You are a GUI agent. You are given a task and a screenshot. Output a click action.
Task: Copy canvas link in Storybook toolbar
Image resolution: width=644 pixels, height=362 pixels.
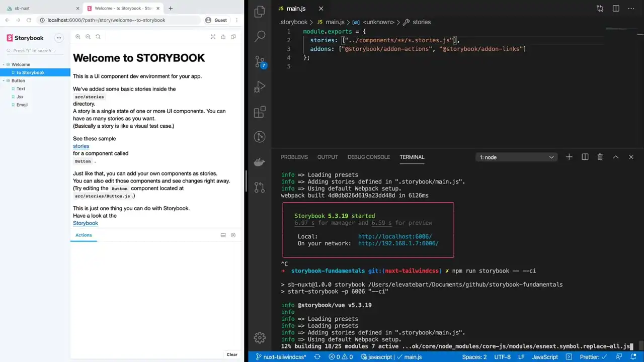click(233, 37)
